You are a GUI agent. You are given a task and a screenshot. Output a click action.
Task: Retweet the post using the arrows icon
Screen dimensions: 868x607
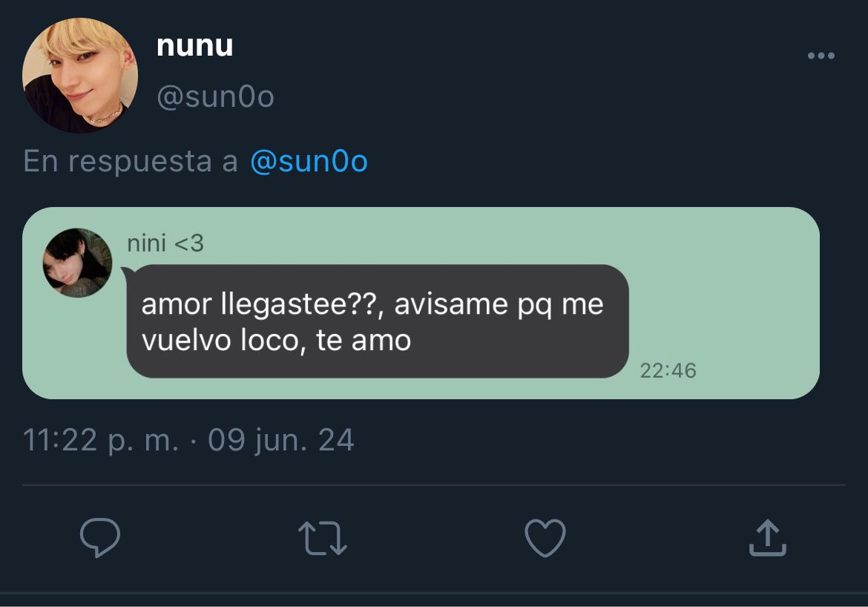[x=323, y=538]
